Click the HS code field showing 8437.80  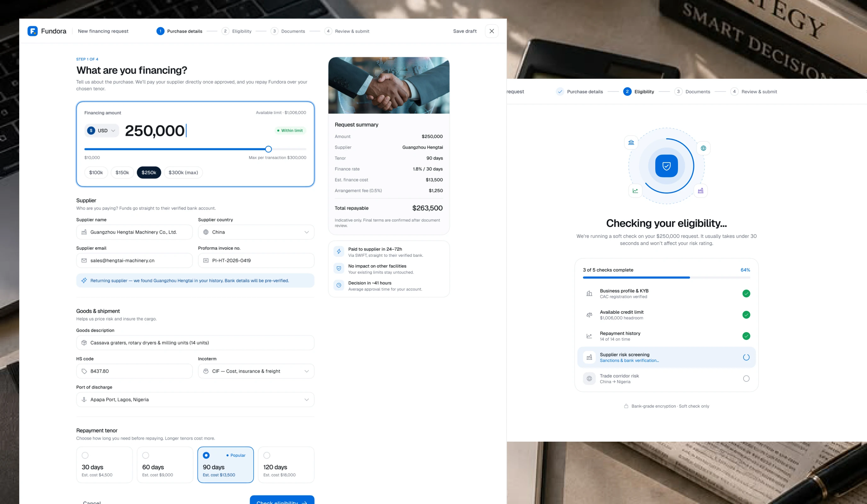134,371
